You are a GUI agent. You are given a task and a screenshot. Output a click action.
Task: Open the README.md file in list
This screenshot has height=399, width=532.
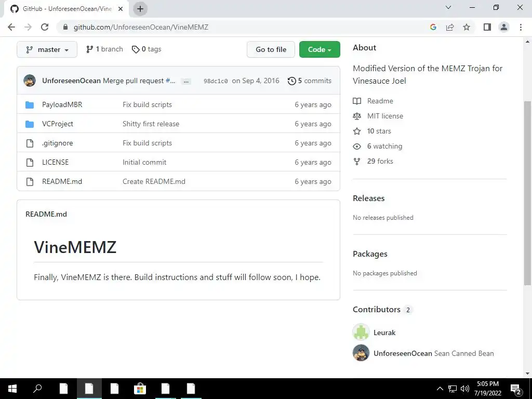[62, 181]
